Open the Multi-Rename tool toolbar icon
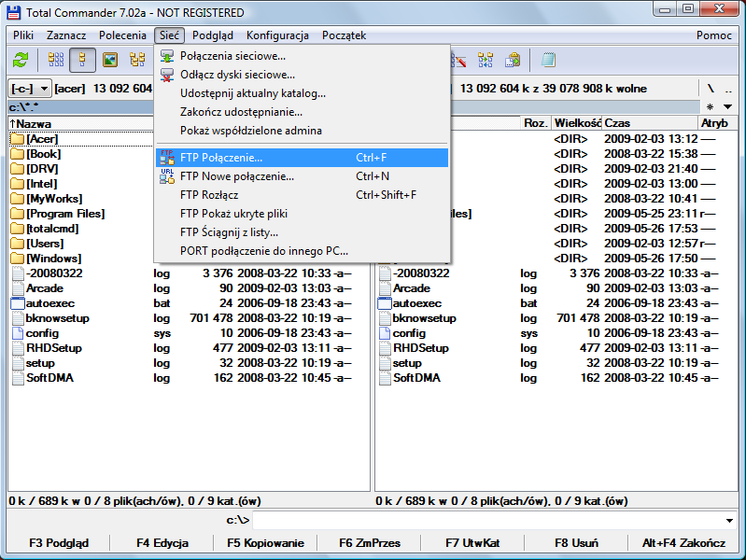This screenshot has width=746, height=560. (458, 61)
